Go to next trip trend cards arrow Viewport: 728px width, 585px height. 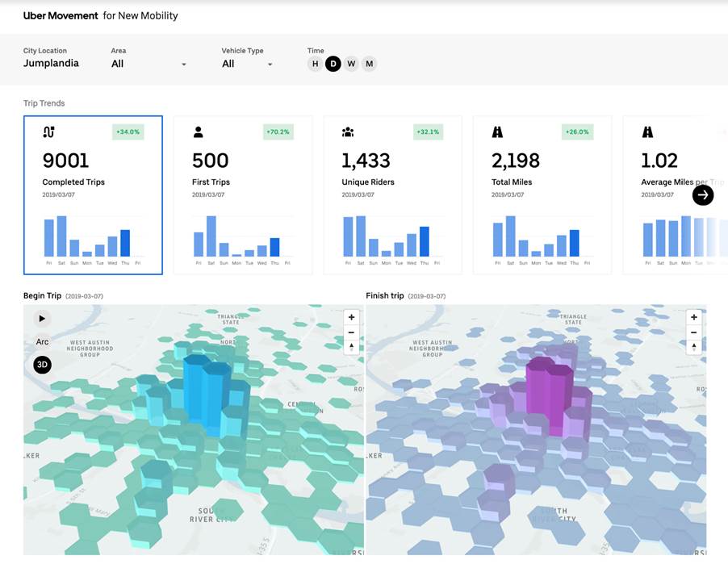703,195
